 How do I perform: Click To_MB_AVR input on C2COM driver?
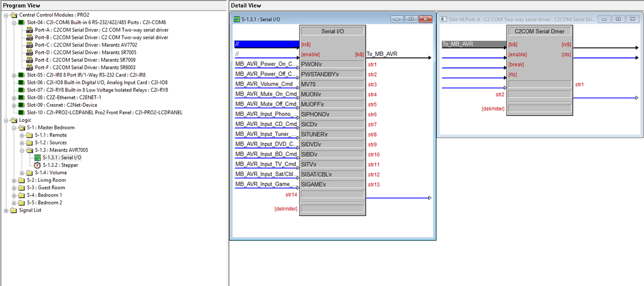click(x=474, y=44)
